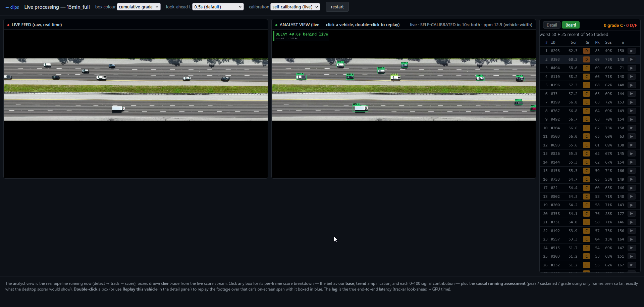This screenshot has width=644, height=307.
Task: Open the look-ahead dropdown
Action: tap(218, 7)
